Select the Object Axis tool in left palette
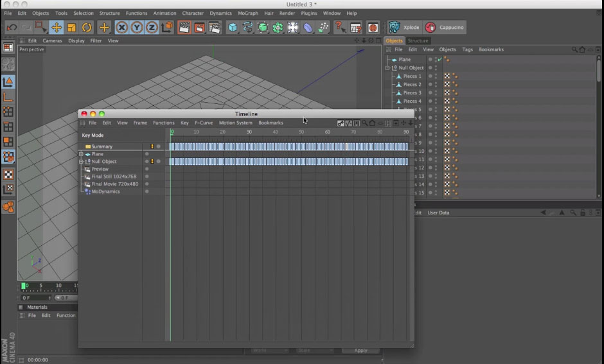The width and height of the screenshot is (604, 364). click(8, 96)
